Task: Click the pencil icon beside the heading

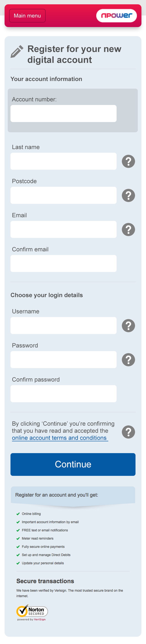Action: click(x=17, y=52)
